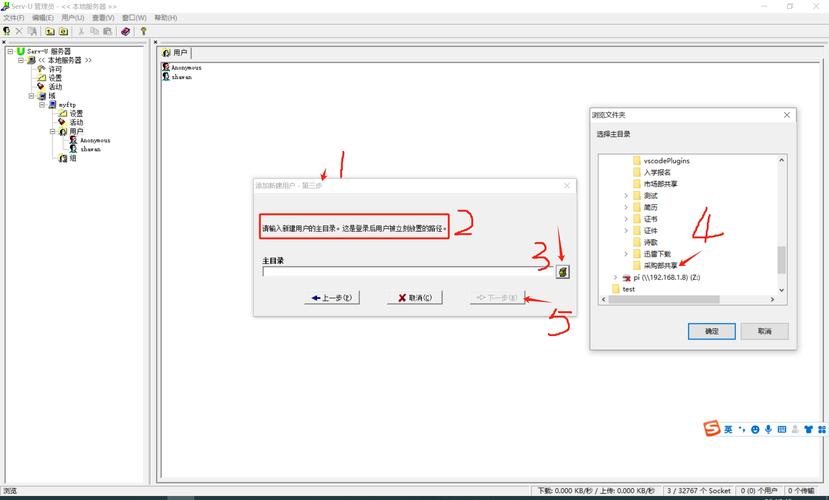The image size is (829, 500).
Task: Expand the pi (\\192.168.1.8) (Z:) network drive
Action: pos(615,277)
